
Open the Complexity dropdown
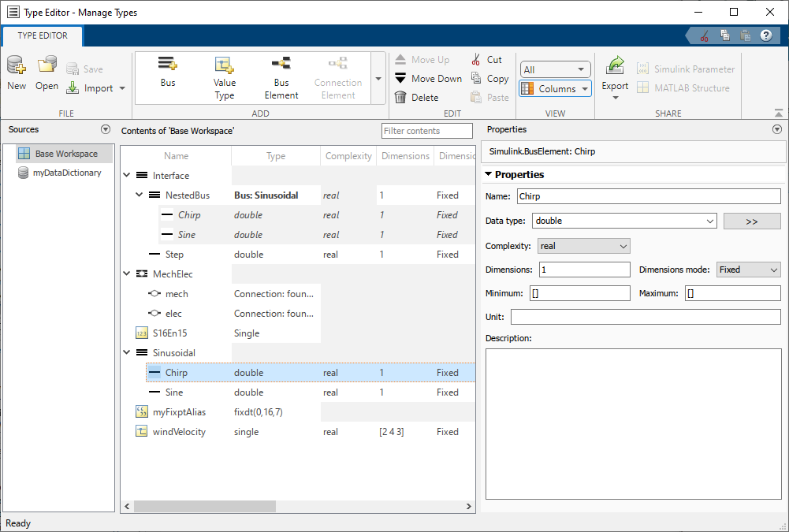pyautogui.click(x=583, y=246)
